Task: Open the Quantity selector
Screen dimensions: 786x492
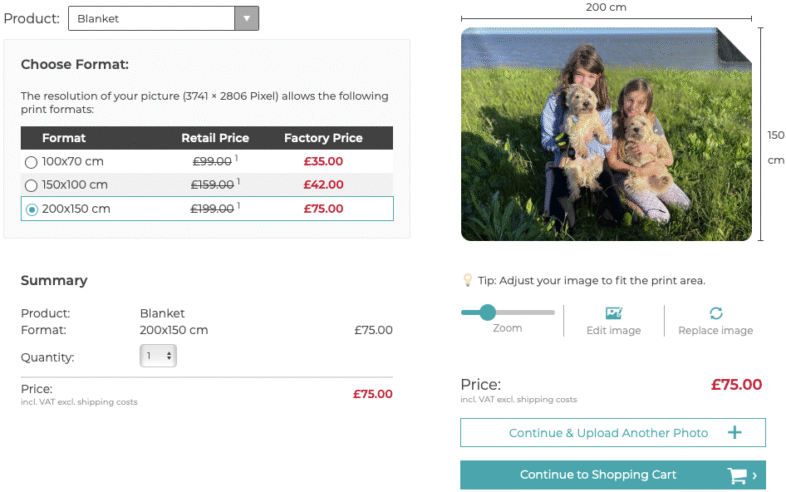Action: click(x=158, y=356)
